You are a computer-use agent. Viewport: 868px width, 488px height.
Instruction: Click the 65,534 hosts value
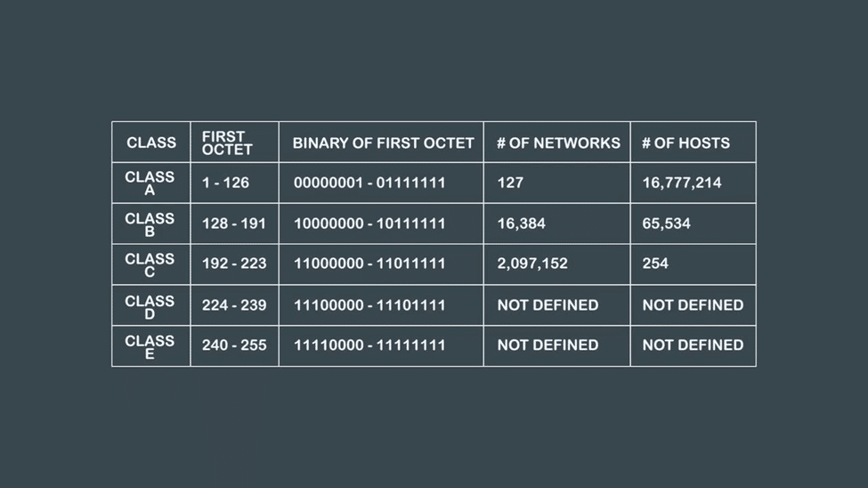coord(666,224)
